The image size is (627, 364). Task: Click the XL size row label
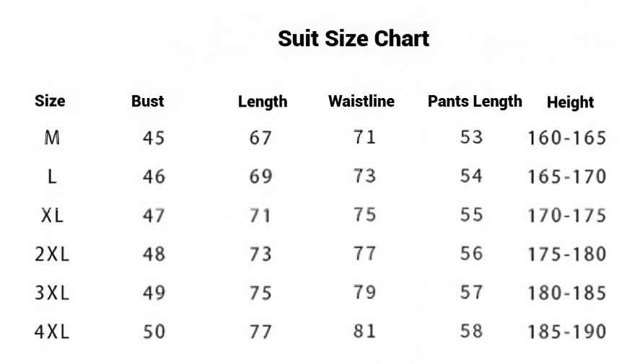[53, 216]
